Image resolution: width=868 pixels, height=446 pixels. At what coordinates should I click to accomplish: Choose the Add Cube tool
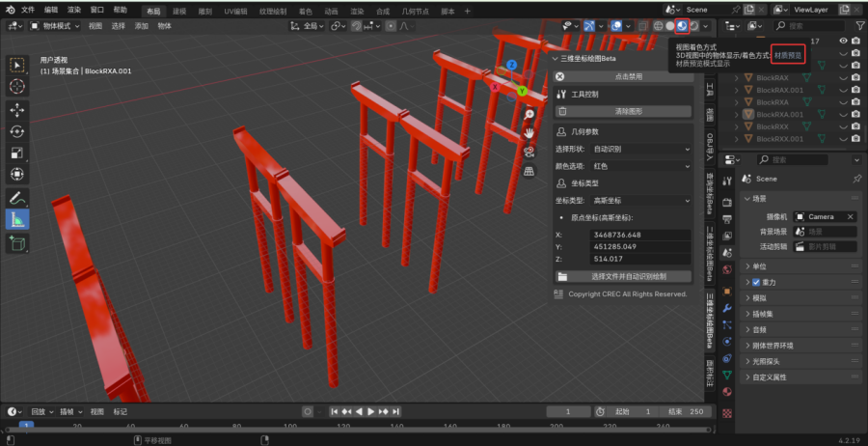(x=17, y=244)
